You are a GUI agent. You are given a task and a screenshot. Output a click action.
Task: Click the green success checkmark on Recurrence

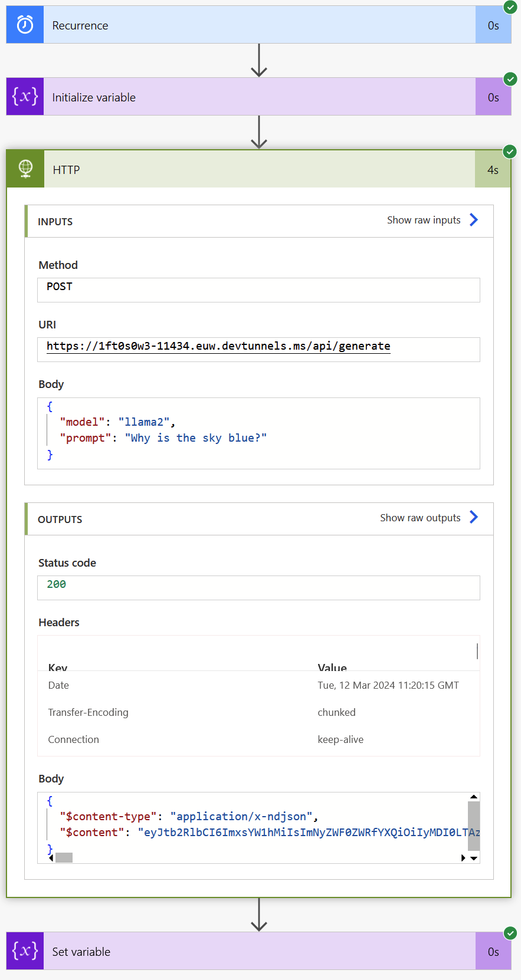[x=510, y=7]
